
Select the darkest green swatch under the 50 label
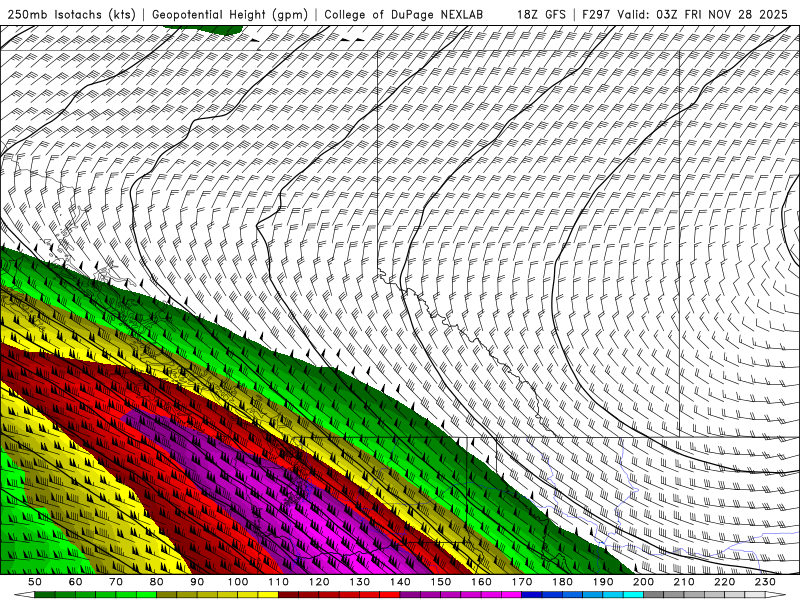pos(44,594)
